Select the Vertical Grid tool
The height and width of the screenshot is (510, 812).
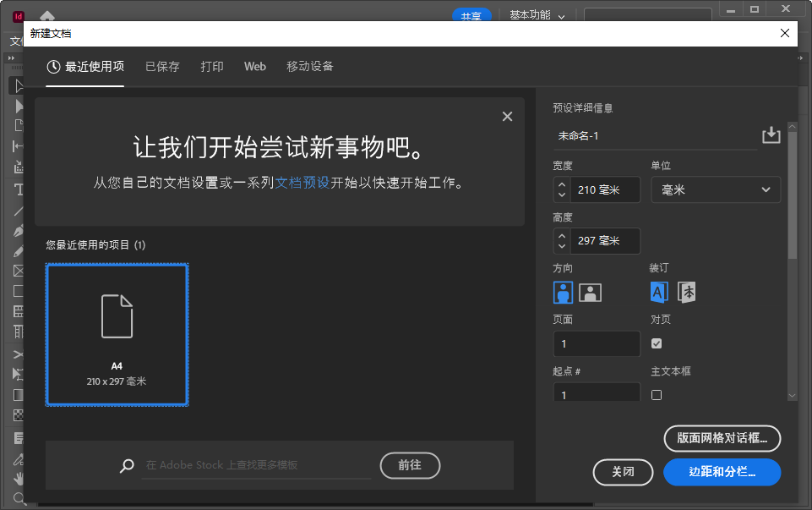[x=18, y=332]
